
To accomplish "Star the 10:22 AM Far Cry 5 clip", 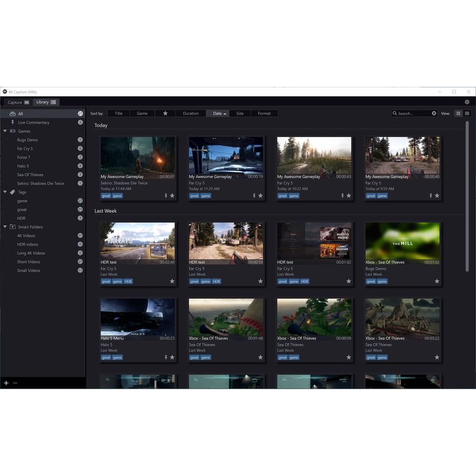I will pos(349,196).
